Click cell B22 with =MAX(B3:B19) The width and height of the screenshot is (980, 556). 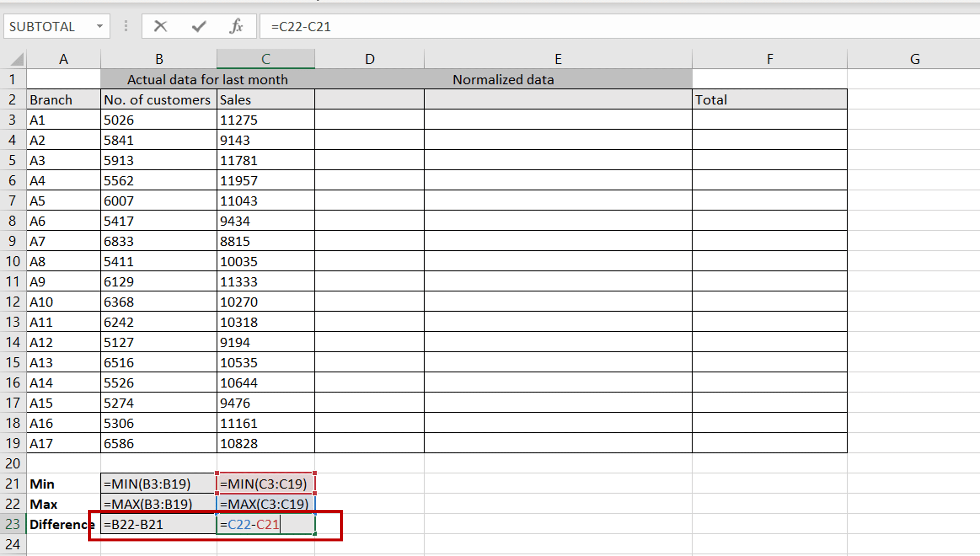pyautogui.click(x=158, y=504)
